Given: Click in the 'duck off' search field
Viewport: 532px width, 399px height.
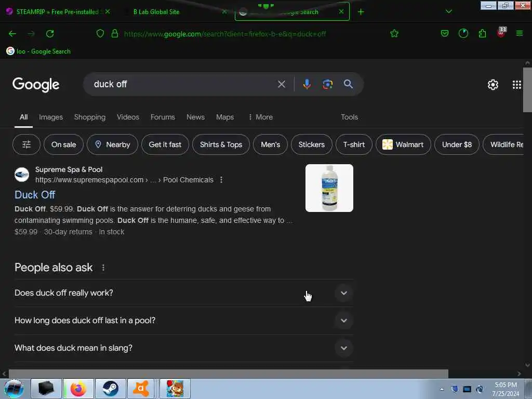Looking at the screenshot, I should click(183, 84).
